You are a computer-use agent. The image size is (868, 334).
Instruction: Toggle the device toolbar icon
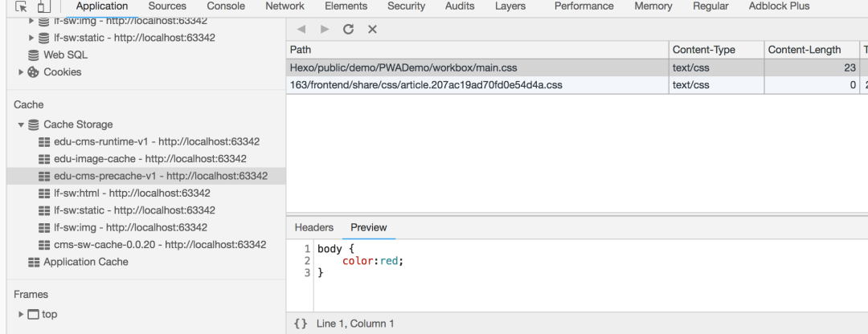(x=43, y=6)
